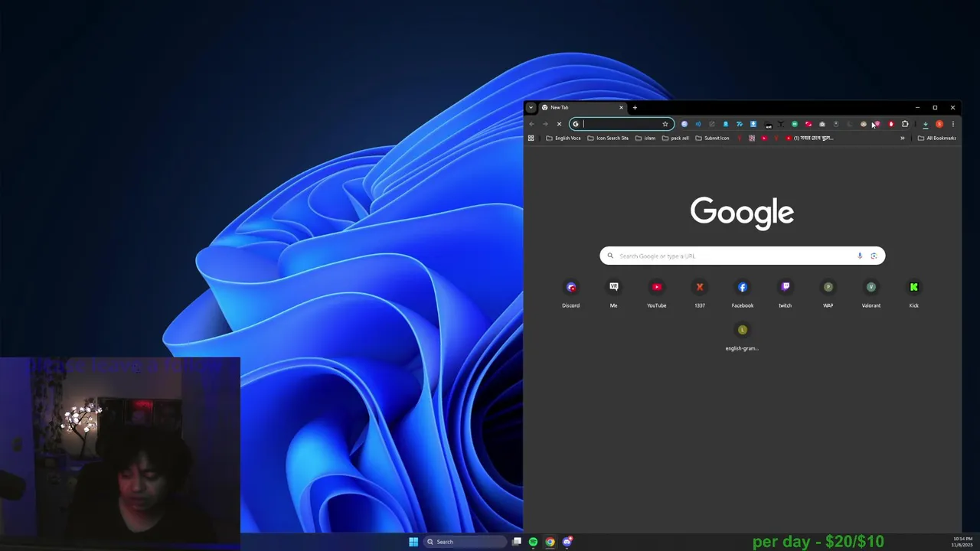The height and width of the screenshot is (551, 980).
Task: Stop loading the page
Action: click(559, 124)
